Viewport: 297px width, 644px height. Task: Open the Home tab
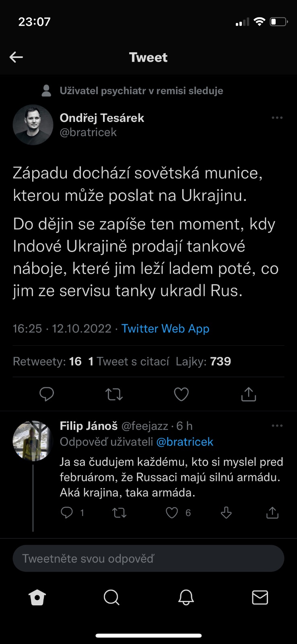[x=37, y=598]
